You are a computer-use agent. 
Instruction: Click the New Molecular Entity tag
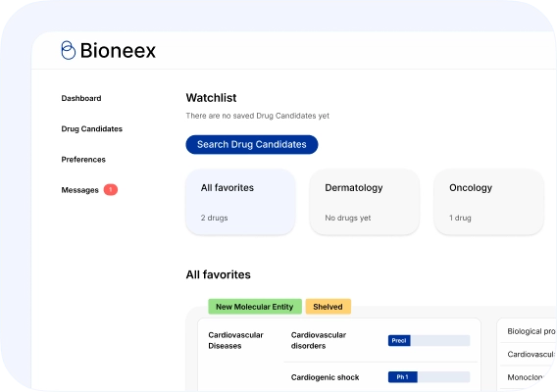point(255,307)
